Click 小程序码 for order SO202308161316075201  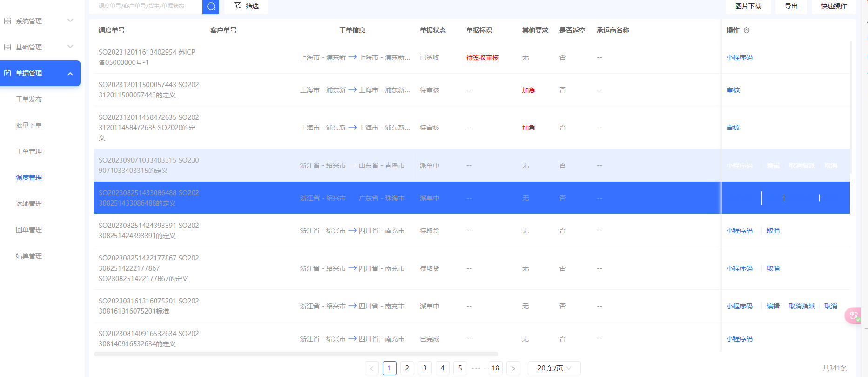tap(740, 306)
